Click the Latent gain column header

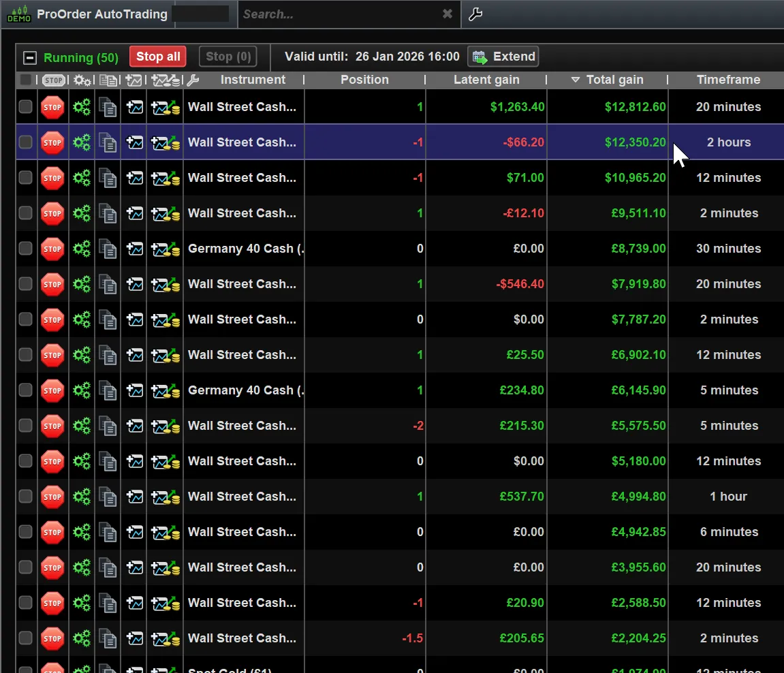pyautogui.click(x=486, y=80)
